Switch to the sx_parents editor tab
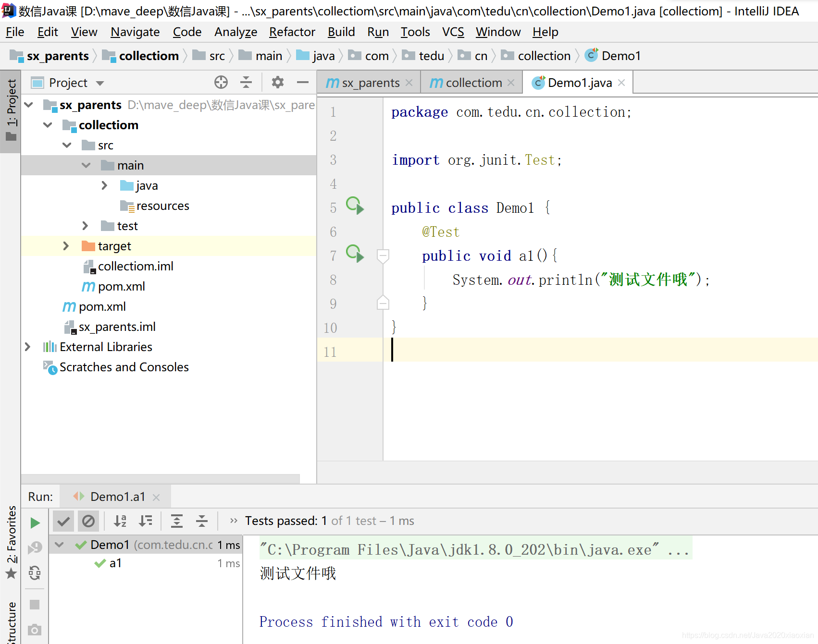The width and height of the screenshot is (818, 644). point(369,83)
